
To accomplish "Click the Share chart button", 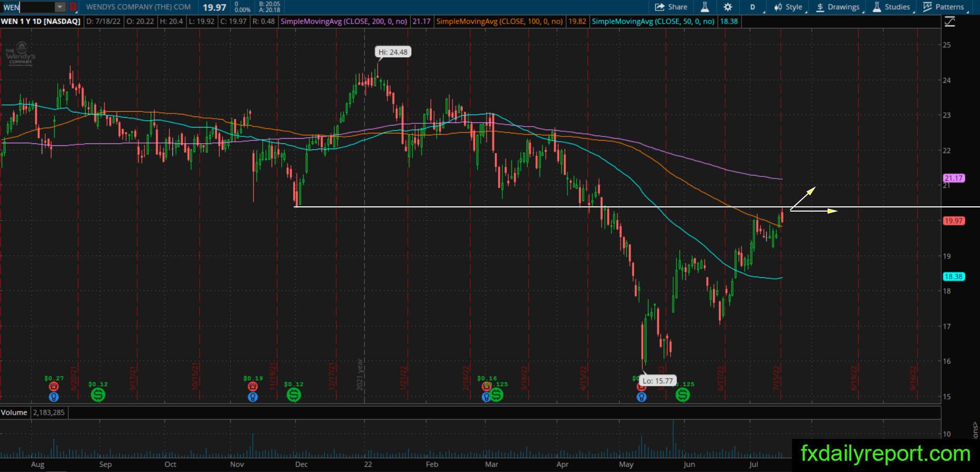I will 671,7.
